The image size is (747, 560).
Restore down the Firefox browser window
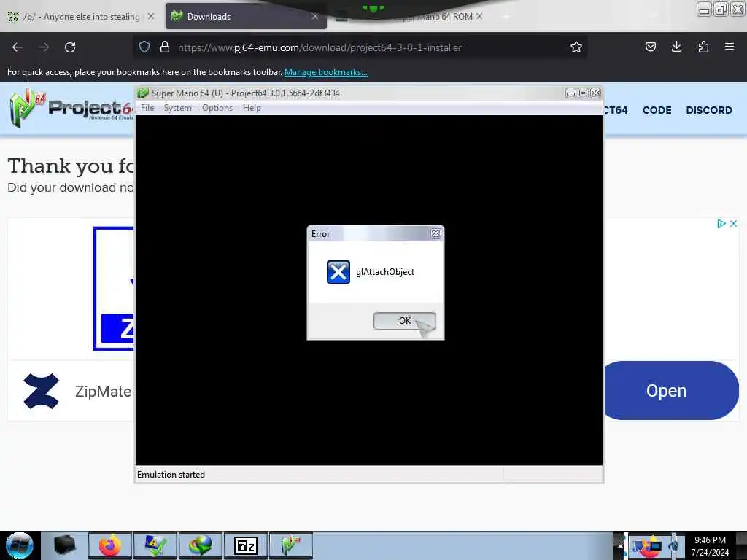[721, 9]
